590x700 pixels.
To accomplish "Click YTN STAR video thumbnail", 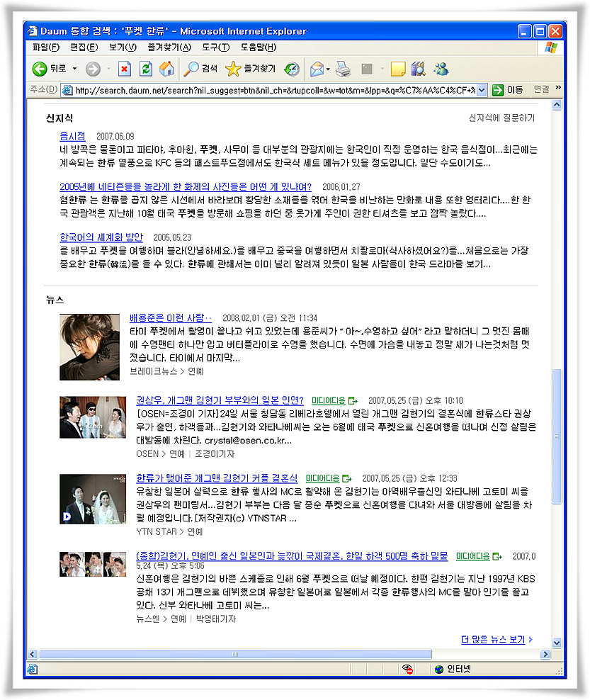I will pos(93,499).
